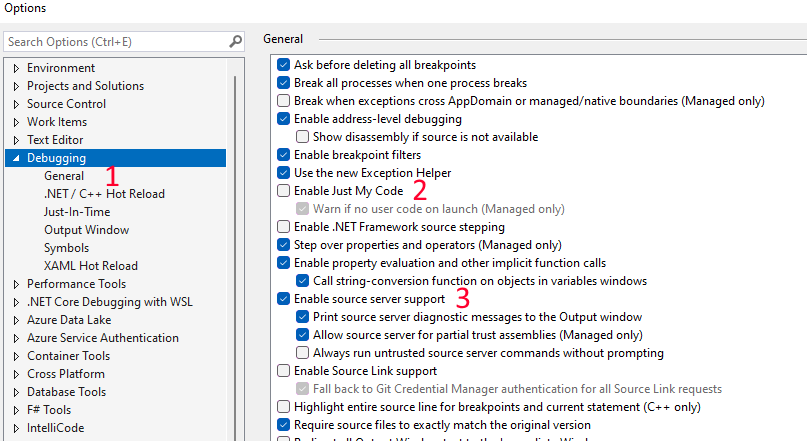Select Environment in options tree
807x441 pixels.
[61, 68]
